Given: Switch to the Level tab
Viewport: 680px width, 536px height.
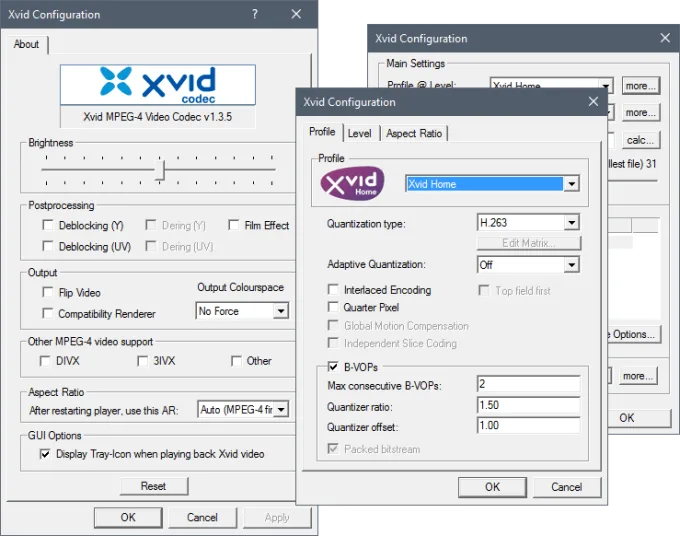Looking at the screenshot, I should [x=359, y=133].
